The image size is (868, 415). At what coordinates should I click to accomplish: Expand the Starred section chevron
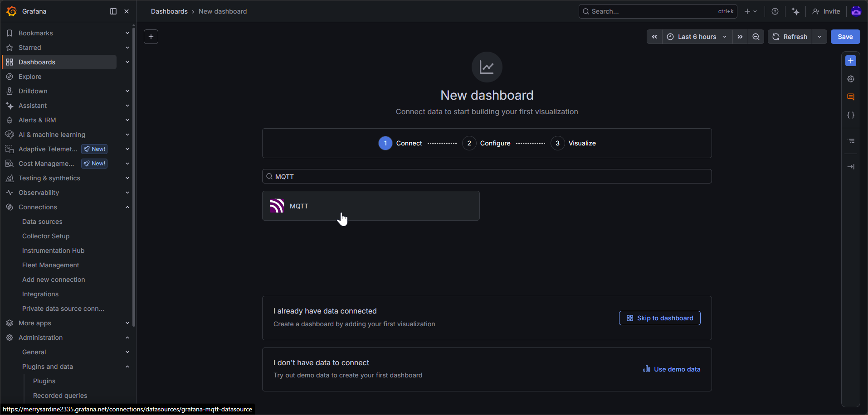(x=127, y=48)
